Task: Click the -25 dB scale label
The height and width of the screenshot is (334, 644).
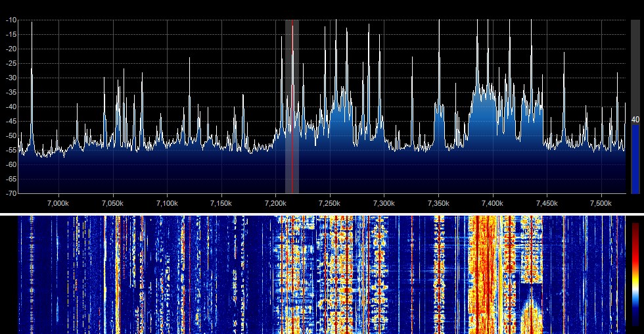Action: pyautogui.click(x=11, y=63)
